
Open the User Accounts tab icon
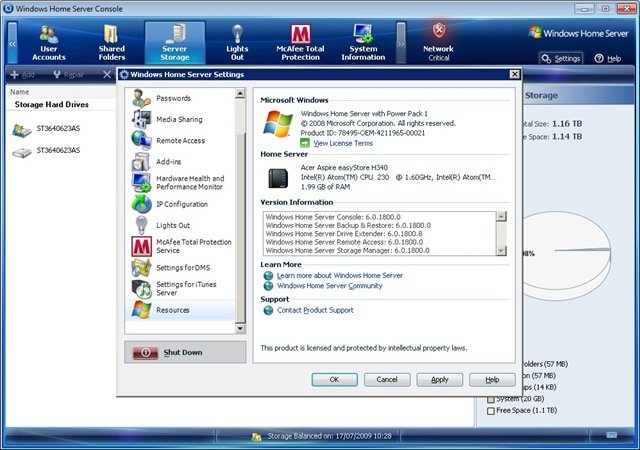(49, 34)
